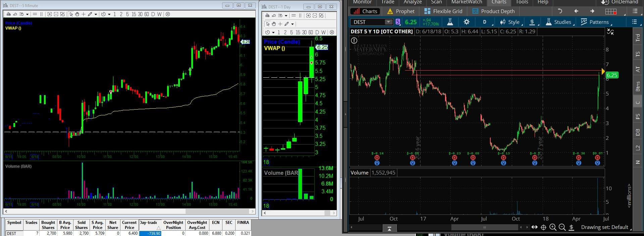This screenshot has height=236, width=644.
Task: Open the Monitor tab
Action: [x=362, y=2]
